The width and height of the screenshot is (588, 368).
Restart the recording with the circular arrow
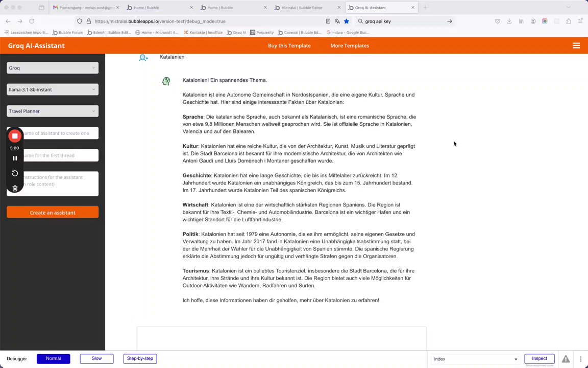click(15, 173)
